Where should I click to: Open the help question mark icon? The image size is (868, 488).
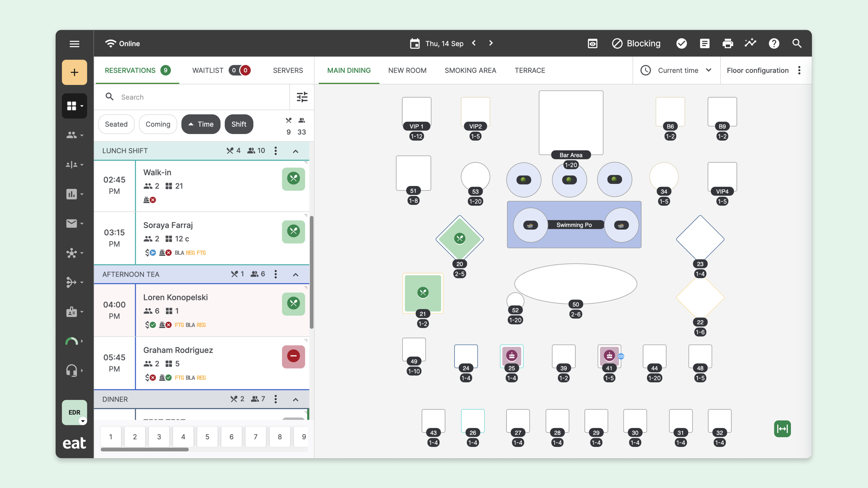[x=774, y=43]
